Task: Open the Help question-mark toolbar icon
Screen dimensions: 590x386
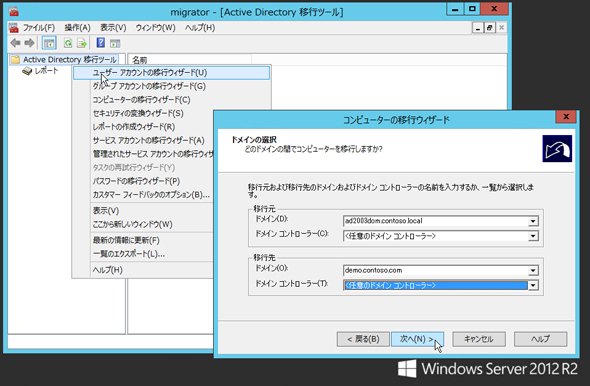Action: pyautogui.click(x=100, y=43)
